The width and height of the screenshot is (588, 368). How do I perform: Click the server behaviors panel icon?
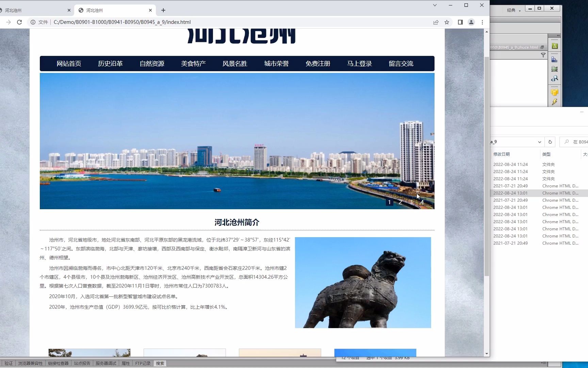tap(555, 68)
